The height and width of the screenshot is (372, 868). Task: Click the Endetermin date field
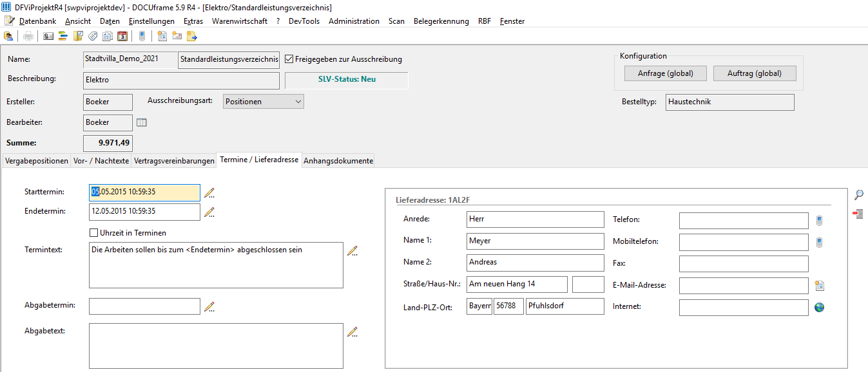[x=144, y=212]
